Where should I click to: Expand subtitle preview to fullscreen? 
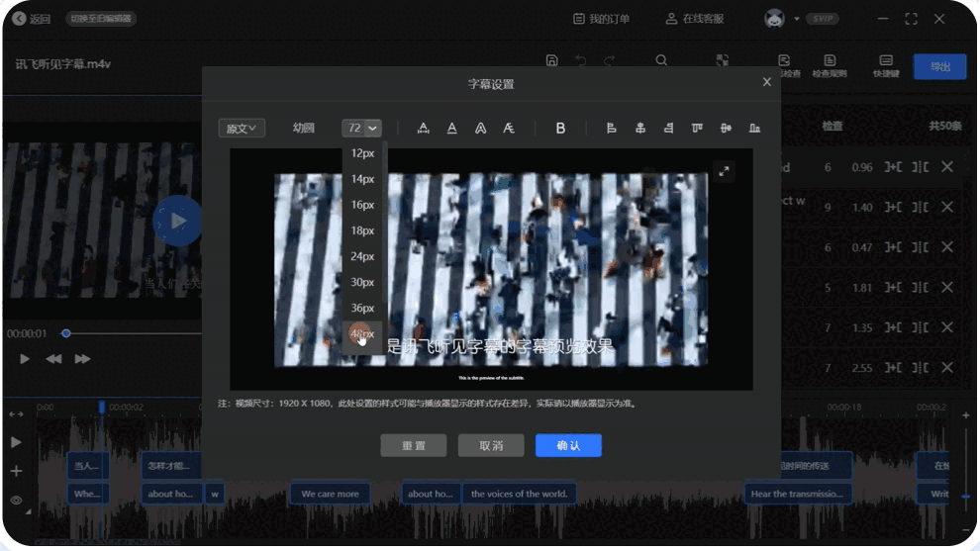click(724, 172)
